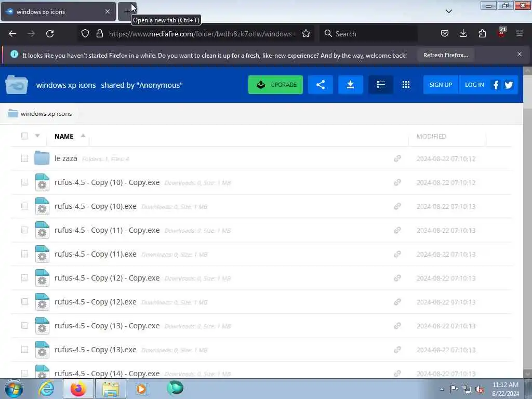The width and height of the screenshot is (532, 399).
Task: Dismiss the Firefox refresh notification bar
Action: (x=520, y=54)
